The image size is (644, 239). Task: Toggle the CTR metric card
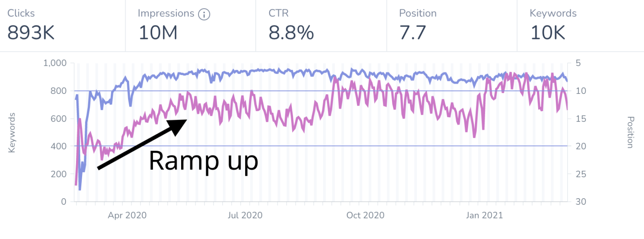(x=321, y=25)
